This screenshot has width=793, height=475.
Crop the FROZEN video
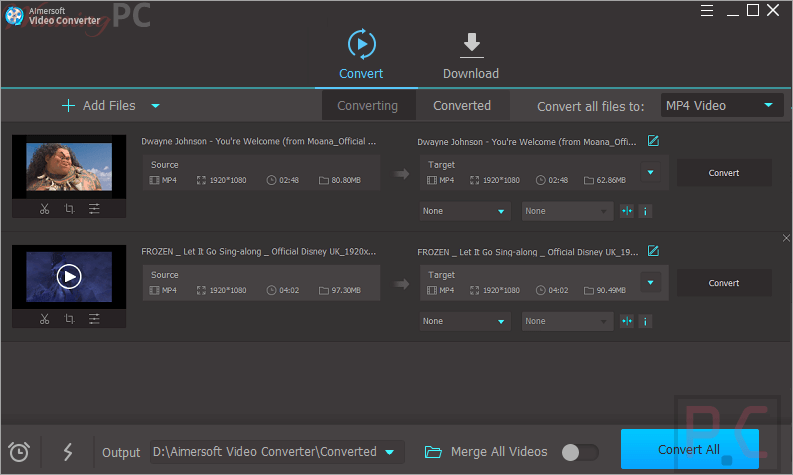coord(69,319)
